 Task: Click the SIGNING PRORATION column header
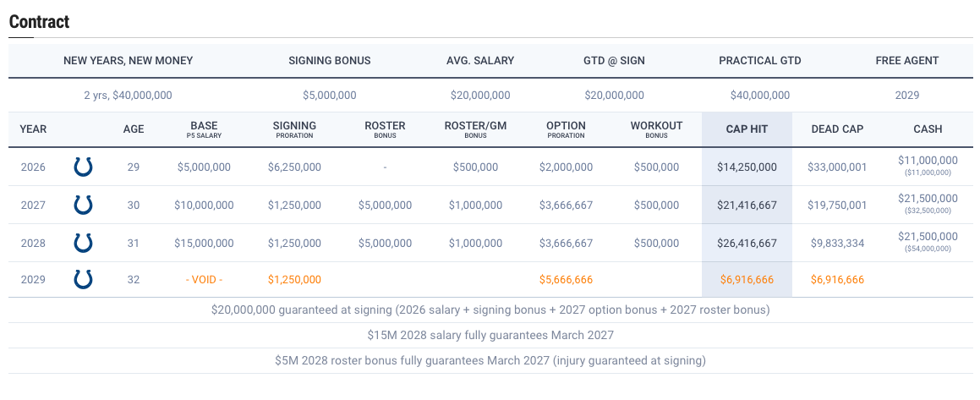pyautogui.click(x=294, y=129)
